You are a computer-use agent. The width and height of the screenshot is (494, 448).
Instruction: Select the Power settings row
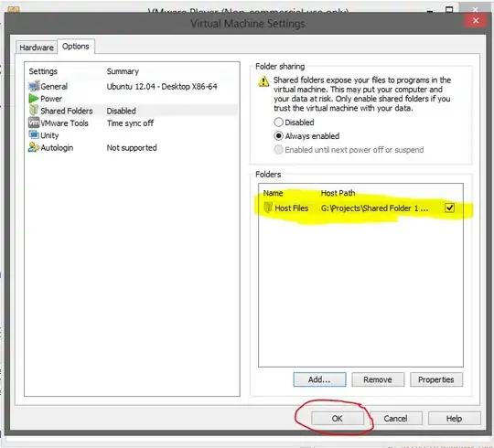click(132, 99)
